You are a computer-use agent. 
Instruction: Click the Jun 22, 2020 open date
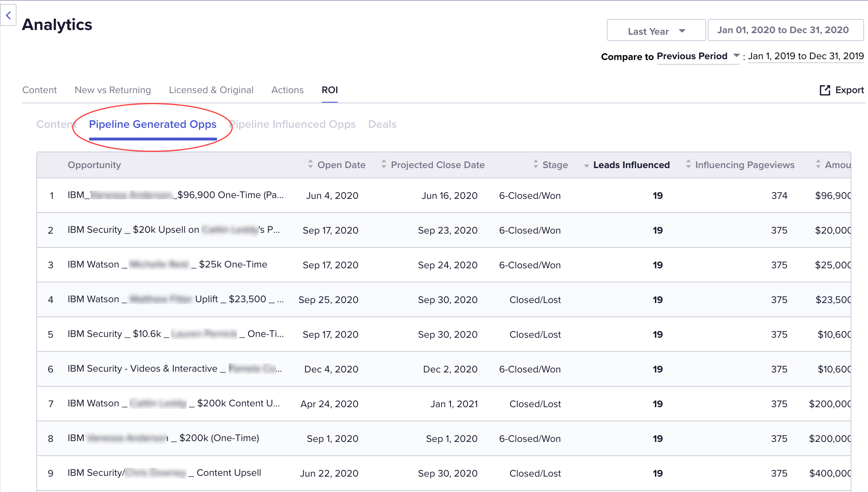pyautogui.click(x=329, y=473)
